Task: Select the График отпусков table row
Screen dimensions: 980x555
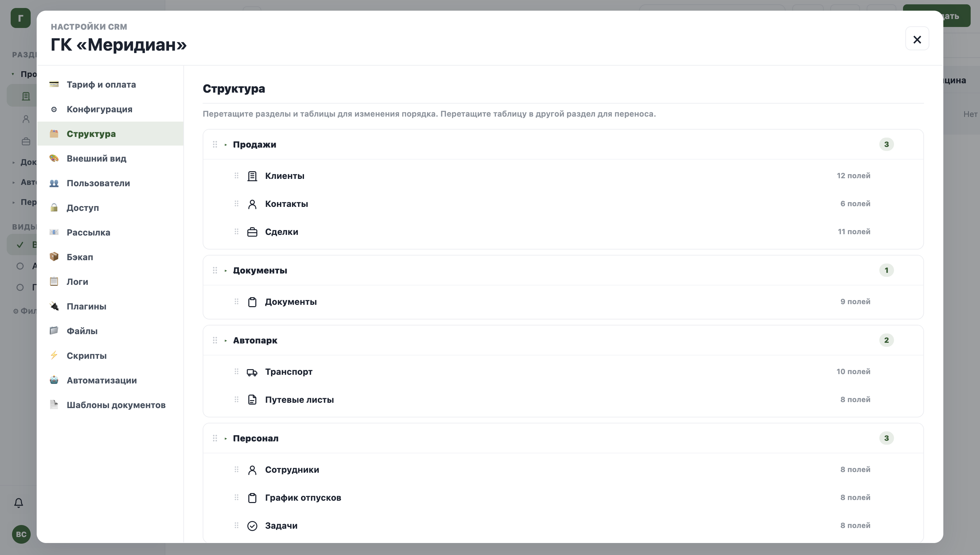Action: pos(563,498)
